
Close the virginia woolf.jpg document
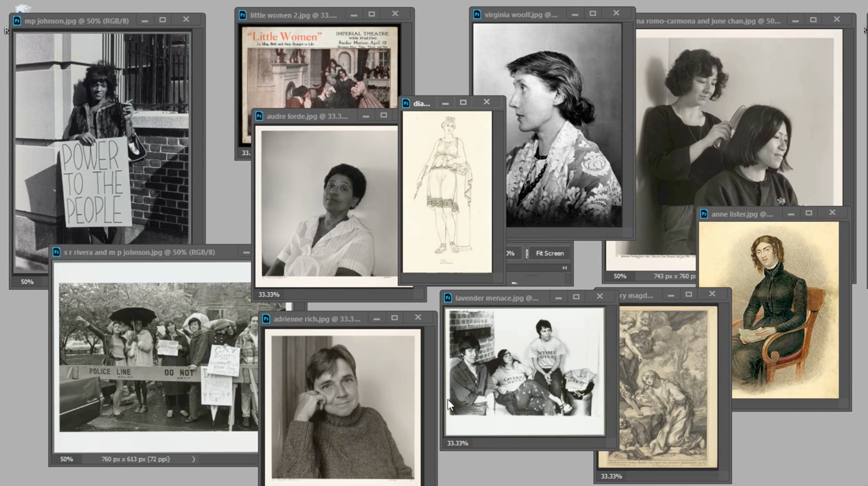(x=616, y=13)
